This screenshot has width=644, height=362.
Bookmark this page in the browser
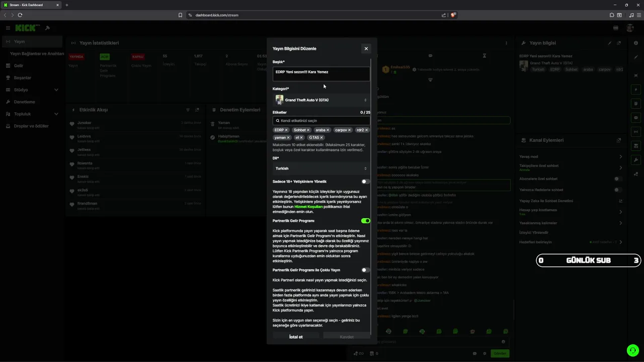[180, 15]
